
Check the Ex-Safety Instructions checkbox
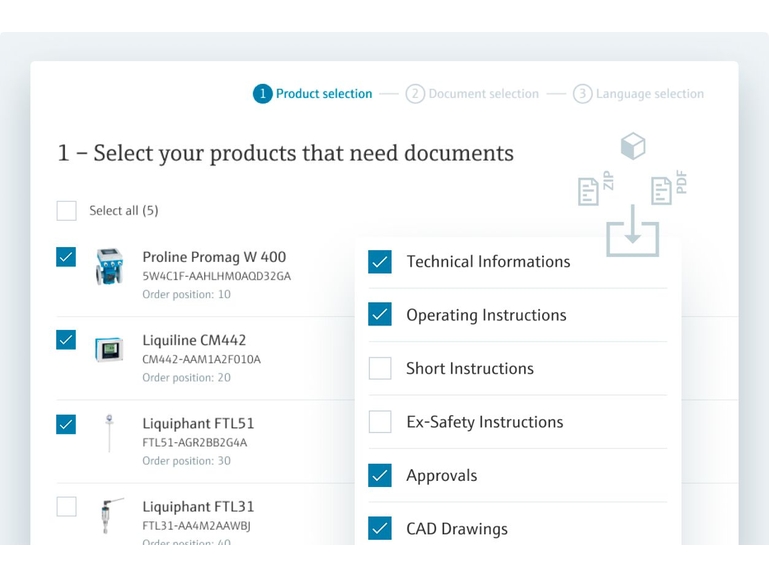tap(380, 422)
